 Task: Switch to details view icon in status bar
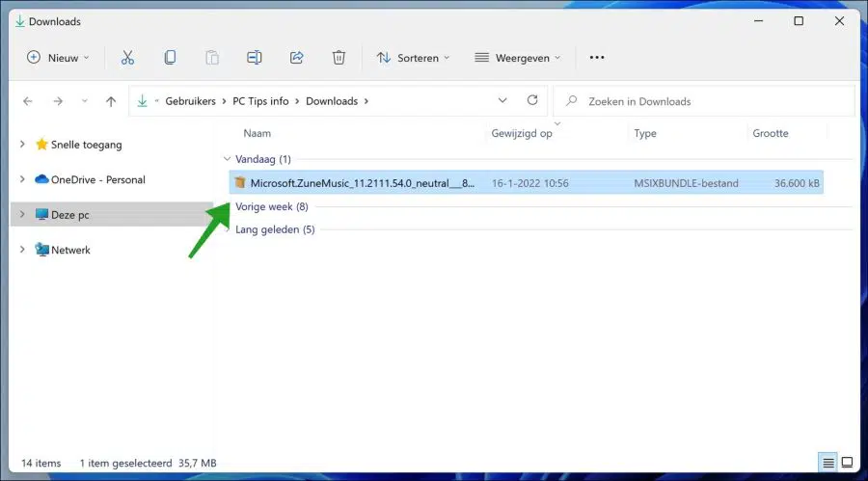point(828,462)
